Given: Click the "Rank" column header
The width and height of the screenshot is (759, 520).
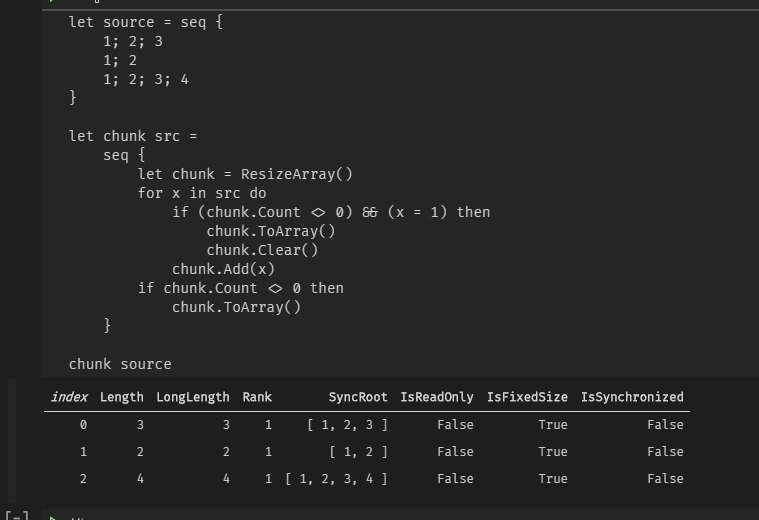Looking at the screenshot, I should pyautogui.click(x=256, y=397).
